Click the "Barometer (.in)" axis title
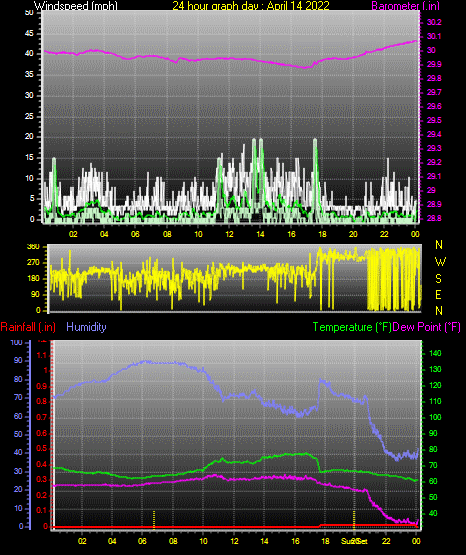466x555 pixels. click(405, 6)
